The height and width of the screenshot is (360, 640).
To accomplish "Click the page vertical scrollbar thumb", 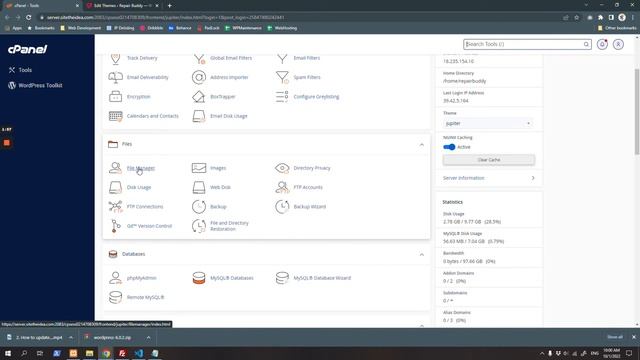I will (x=636, y=112).
